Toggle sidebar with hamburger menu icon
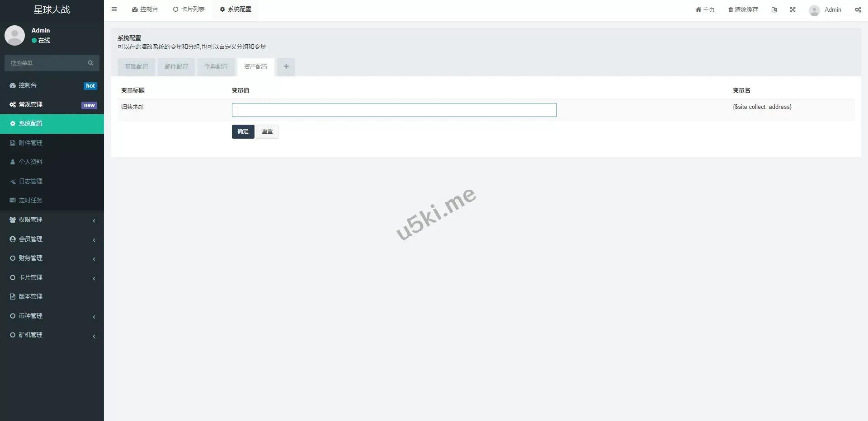 point(114,9)
